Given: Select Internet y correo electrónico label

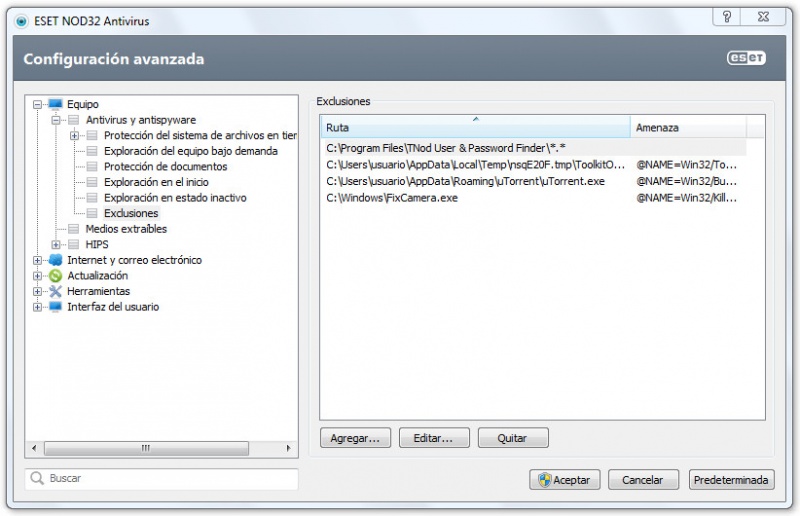Looking at the screenshot, I should click(x=134, y=260).
